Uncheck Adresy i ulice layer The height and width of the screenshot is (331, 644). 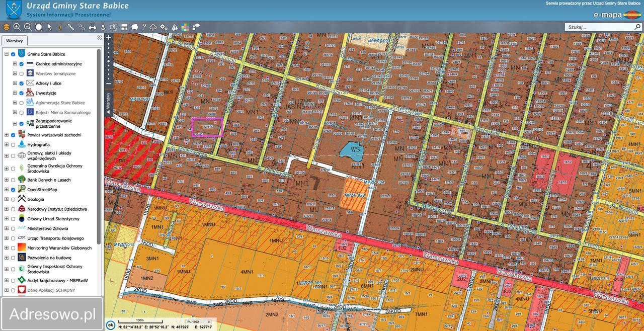coord(22,84)
